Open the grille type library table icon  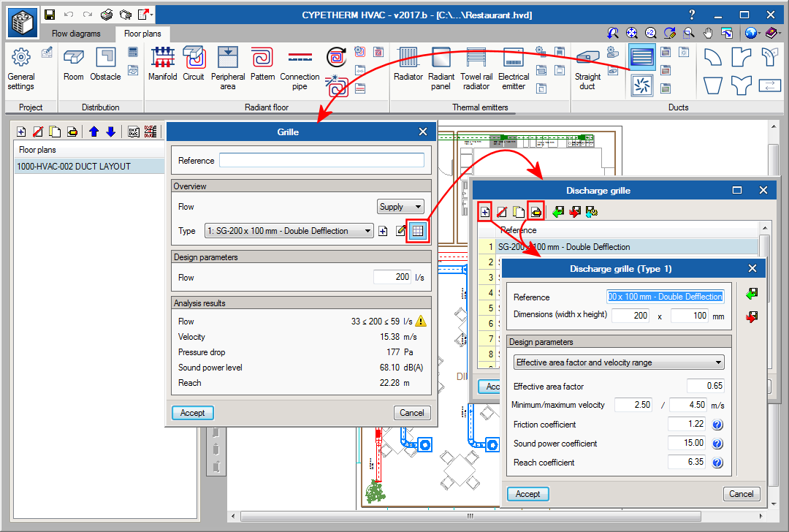point(417,231)
